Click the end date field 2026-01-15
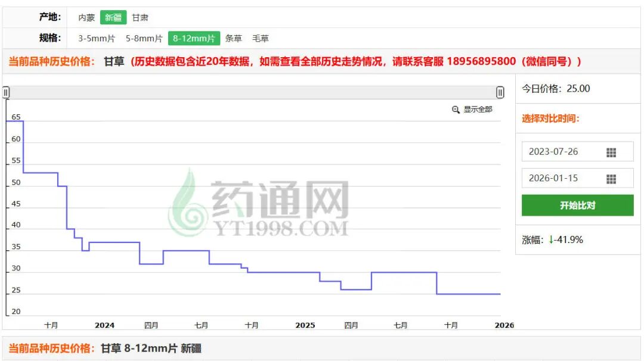 577,179
